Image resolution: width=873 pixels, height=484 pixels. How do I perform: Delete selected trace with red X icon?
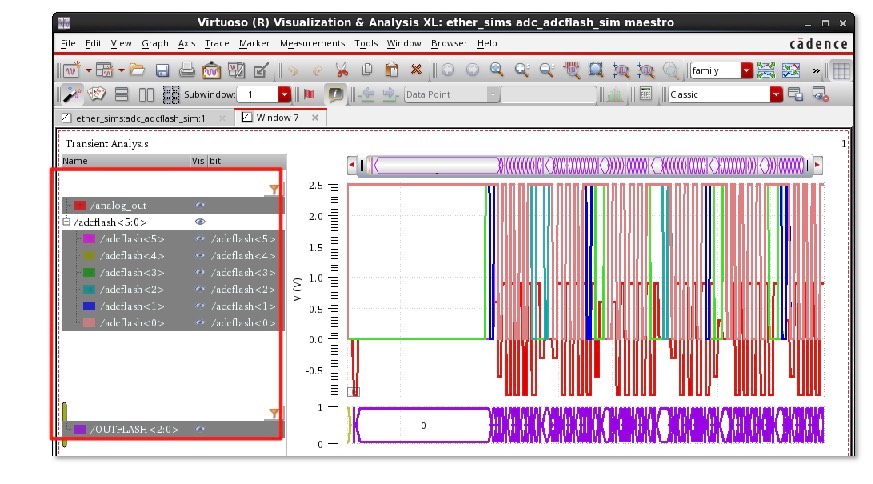tap(416, 70)
